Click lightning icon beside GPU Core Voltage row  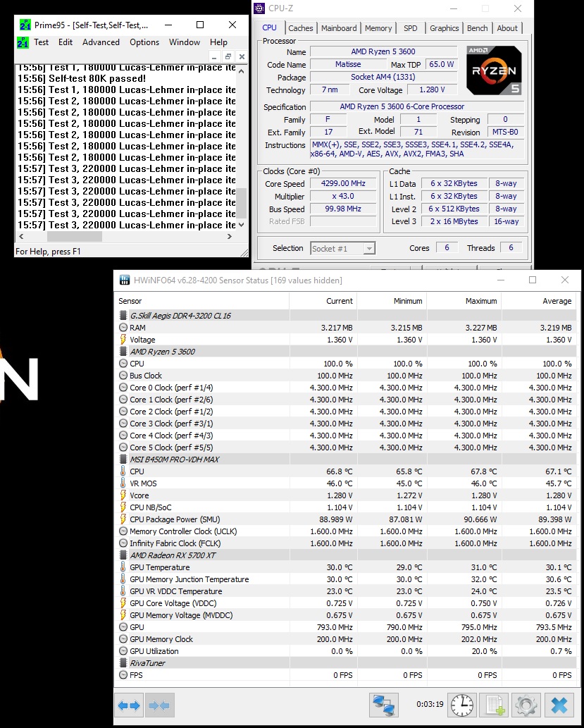click(x=123, y=603)
